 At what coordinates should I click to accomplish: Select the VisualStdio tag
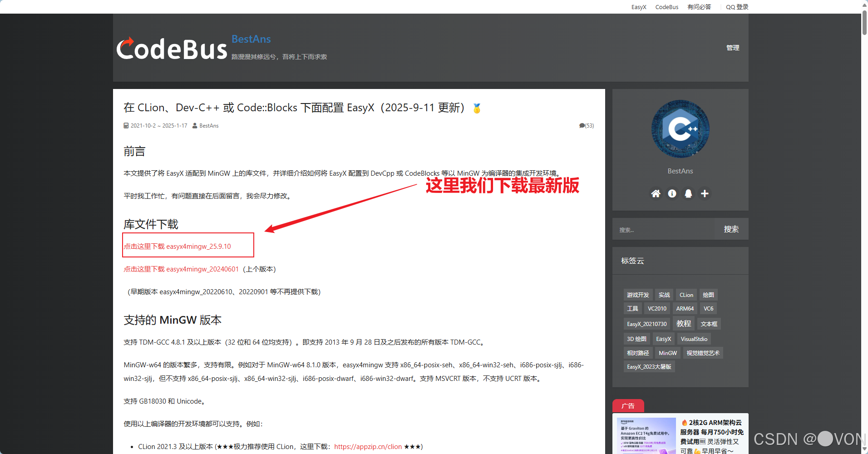click(694, 339)
